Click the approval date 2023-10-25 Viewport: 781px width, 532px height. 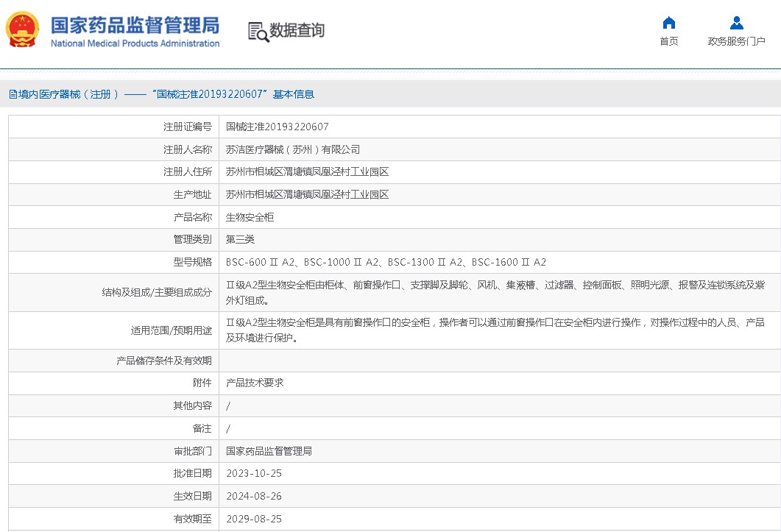(254, 473)
